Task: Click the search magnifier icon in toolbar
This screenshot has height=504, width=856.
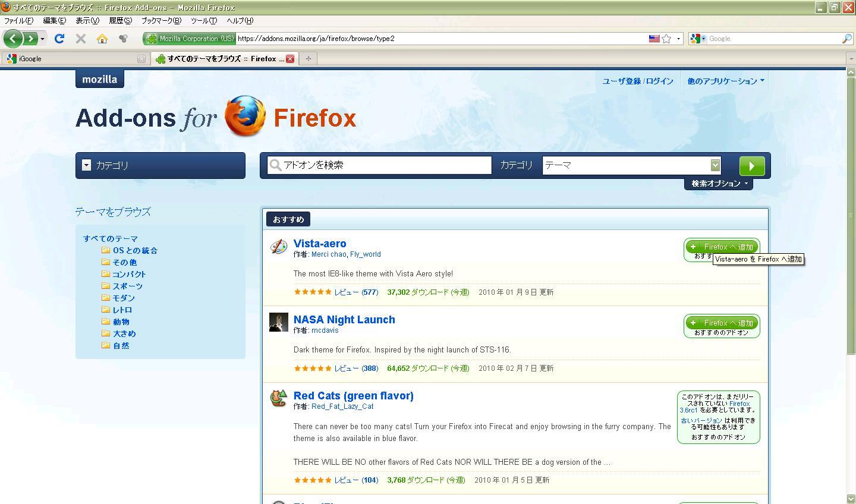Action: [x=847, y=39]
